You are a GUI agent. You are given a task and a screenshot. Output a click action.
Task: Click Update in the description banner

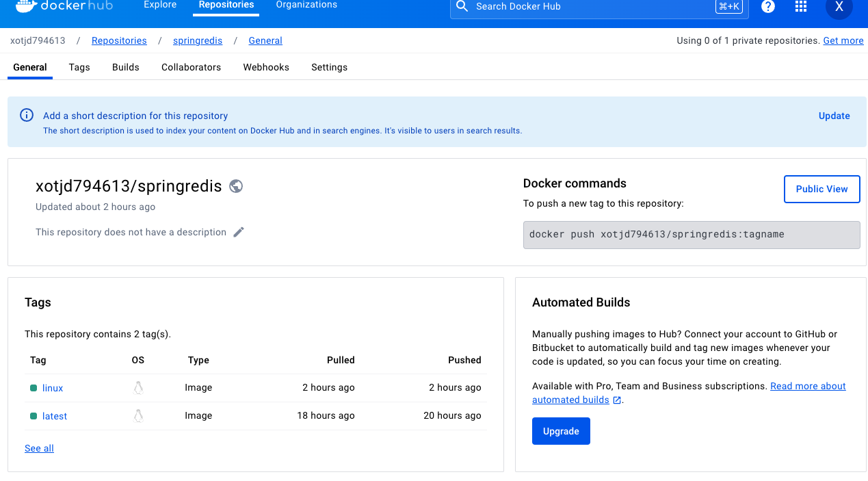click(x=834, y=116)
